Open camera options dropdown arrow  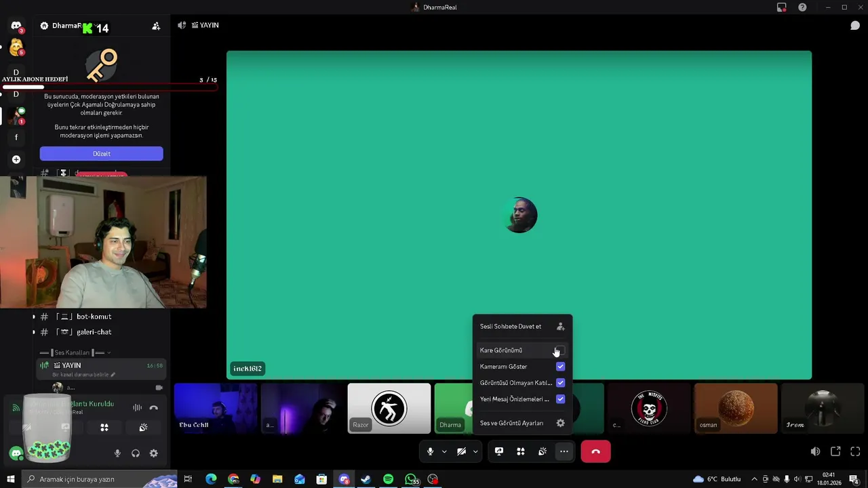tap(475, 451)
